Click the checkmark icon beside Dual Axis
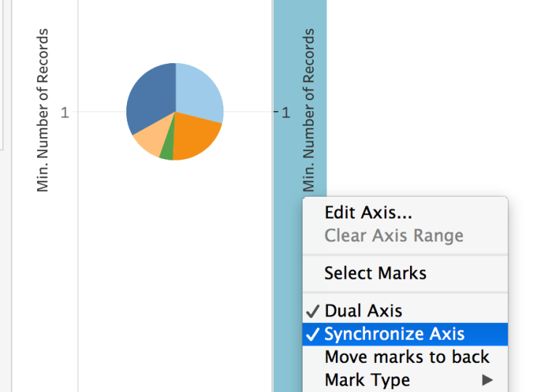The width and height of the screenshot is (537, 392). 313,311
